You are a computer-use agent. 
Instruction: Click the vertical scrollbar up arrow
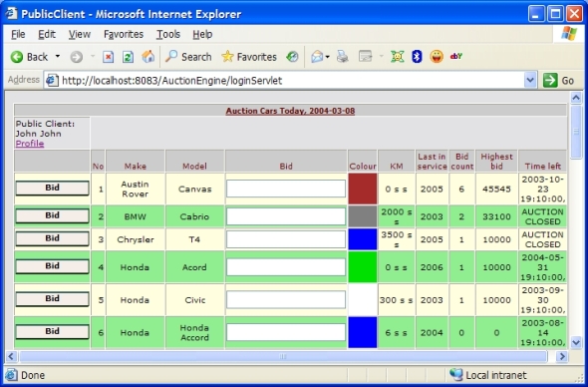[576, 98]
